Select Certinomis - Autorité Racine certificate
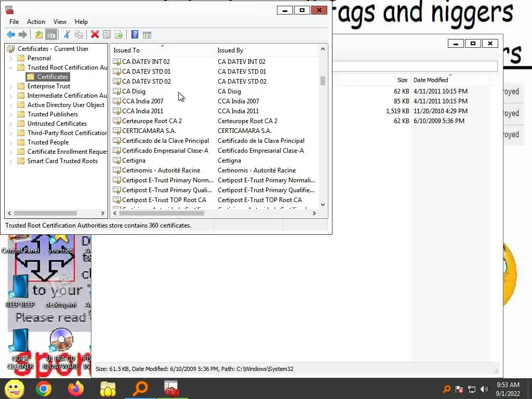The width and height of the screenshot is (532, 399). 161,170
